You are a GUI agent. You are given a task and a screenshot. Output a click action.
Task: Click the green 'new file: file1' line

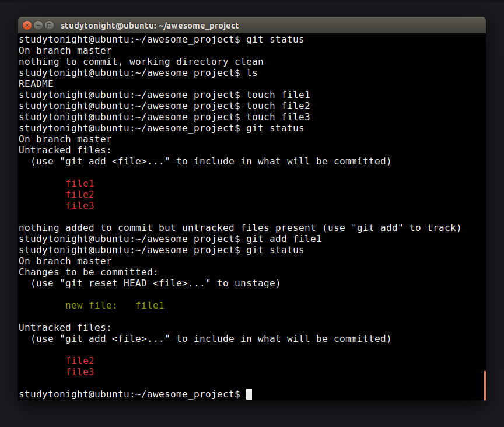click(x=115, y=306)
